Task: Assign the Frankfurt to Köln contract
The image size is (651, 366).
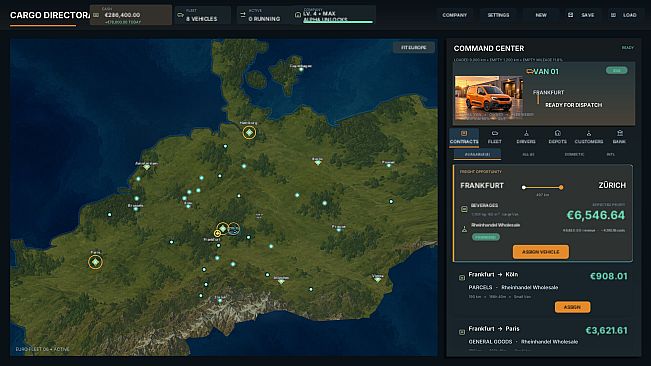Action: click(x=572, y=307)
